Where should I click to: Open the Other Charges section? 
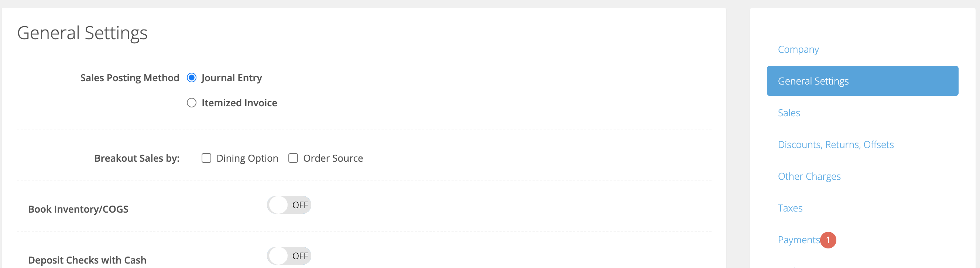click(809, 176)
